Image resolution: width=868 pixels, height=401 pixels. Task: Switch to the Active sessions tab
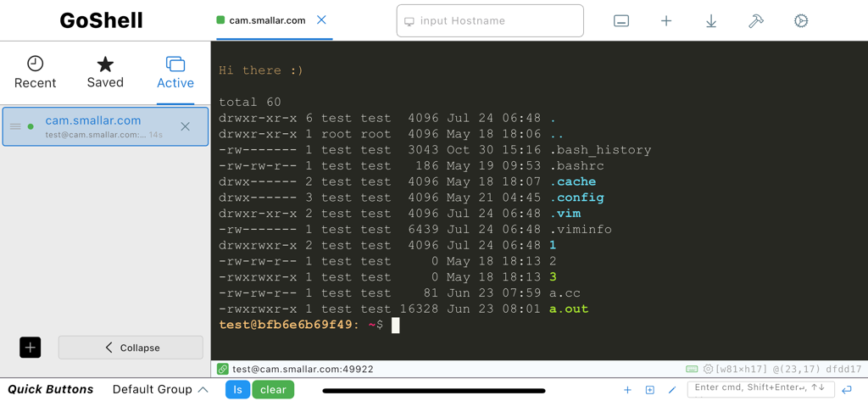tap(175, 73)
